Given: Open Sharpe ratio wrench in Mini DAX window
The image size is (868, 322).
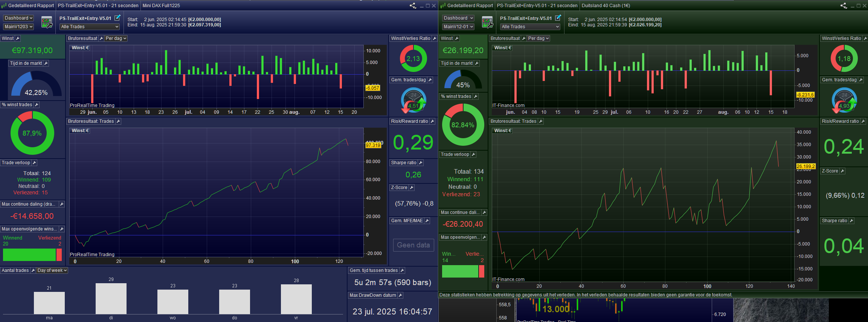Looking at the screenshot, I should click(421, 163).
